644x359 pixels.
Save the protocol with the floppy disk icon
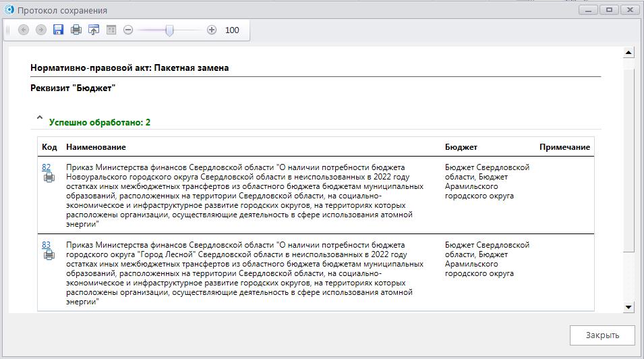point(58,30)
